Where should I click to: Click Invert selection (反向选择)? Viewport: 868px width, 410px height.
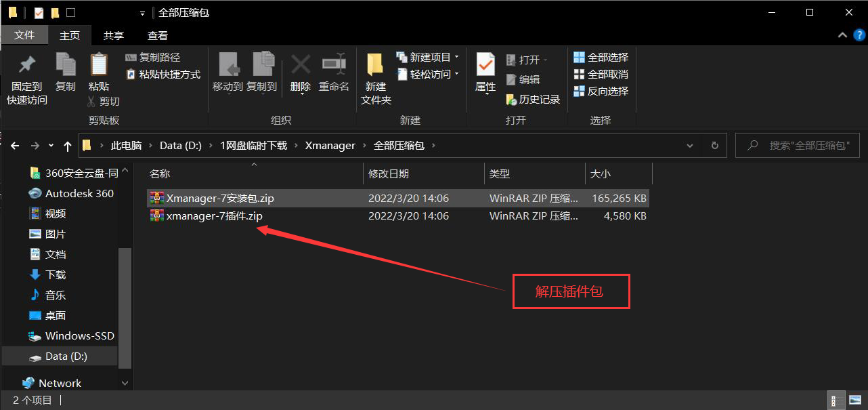pyautogui.click(x=601, y=91)
